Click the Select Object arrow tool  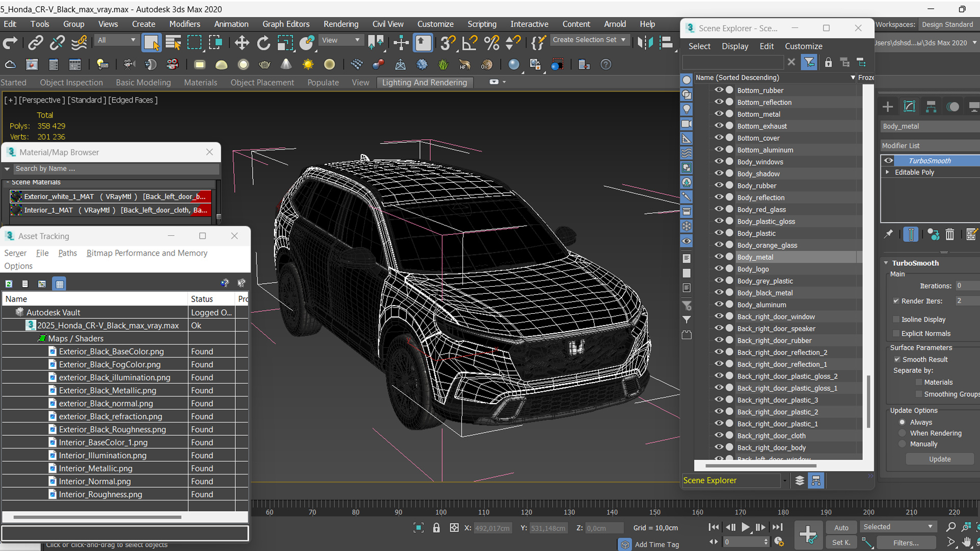tap(152, 43)
